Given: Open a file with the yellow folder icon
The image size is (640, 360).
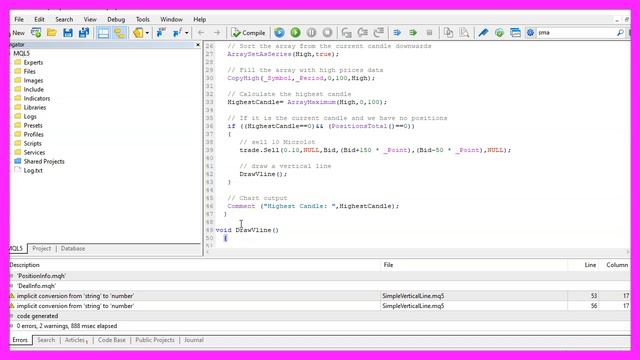Looking at the screenshot, I should click(51, 33).
